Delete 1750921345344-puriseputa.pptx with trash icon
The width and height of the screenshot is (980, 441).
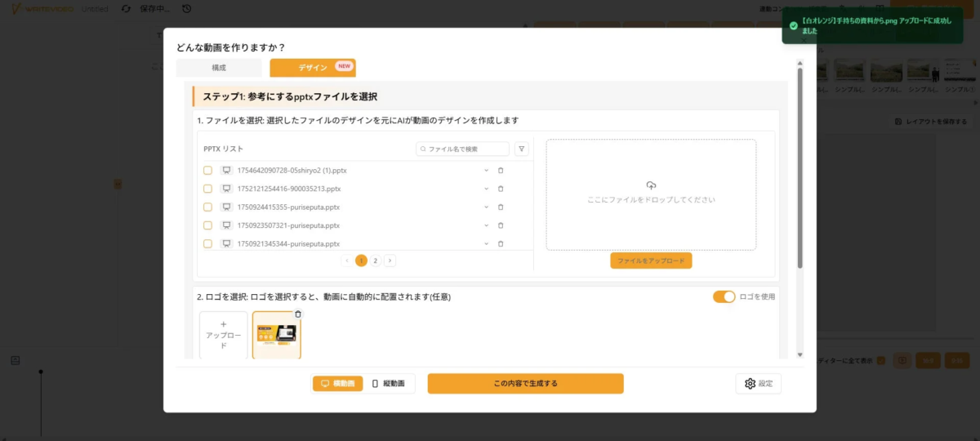[501, 243]
